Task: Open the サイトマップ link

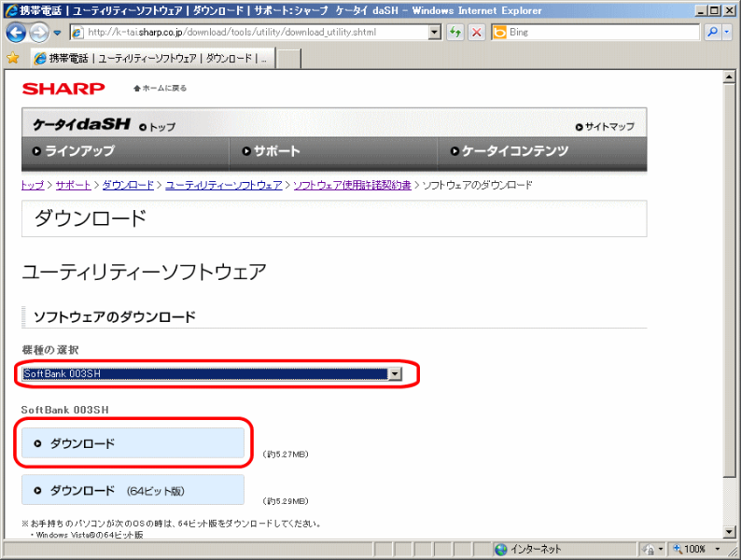Action: (605, 127)
